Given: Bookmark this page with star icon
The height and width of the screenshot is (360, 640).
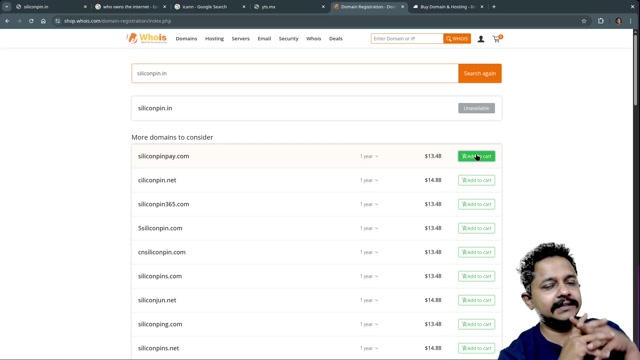Looking at the screenshot, I should [x=584, y=21].
